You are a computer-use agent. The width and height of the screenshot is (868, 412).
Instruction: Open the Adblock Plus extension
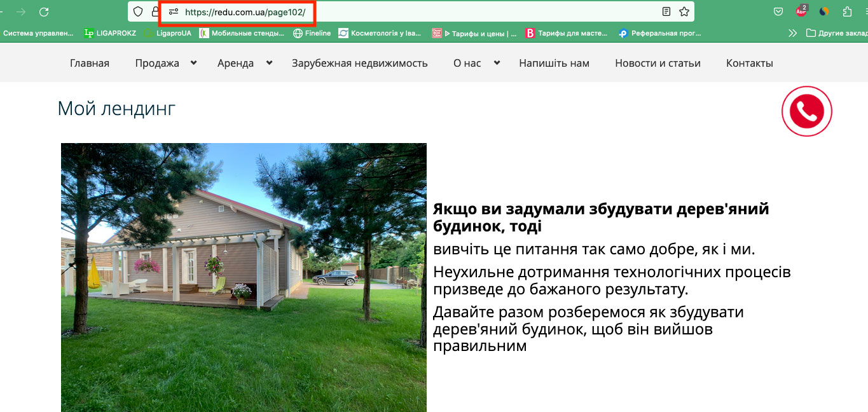coord(801,11)
